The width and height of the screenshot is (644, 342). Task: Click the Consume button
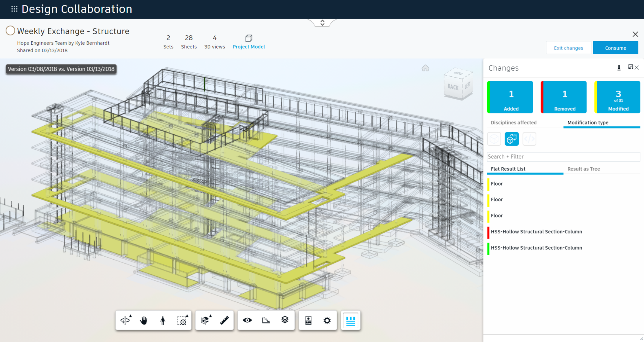(616, 48)
